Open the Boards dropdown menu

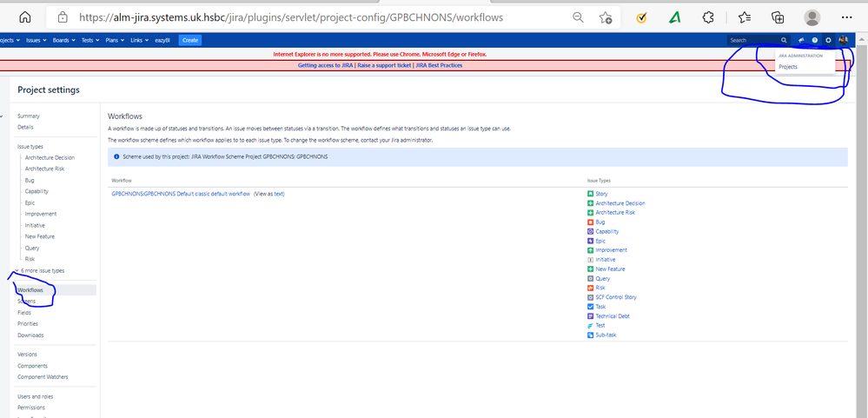(63, 41)
